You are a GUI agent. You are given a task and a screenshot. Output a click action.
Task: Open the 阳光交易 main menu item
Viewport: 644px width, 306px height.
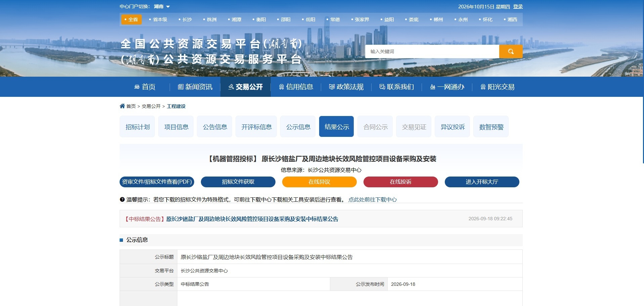[498, 87]
